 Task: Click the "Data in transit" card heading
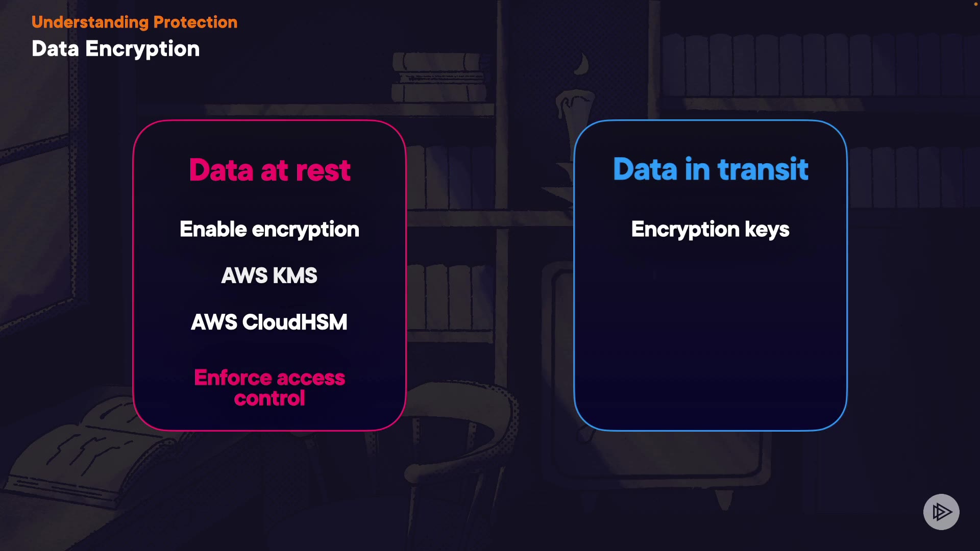tap(710, 169)
